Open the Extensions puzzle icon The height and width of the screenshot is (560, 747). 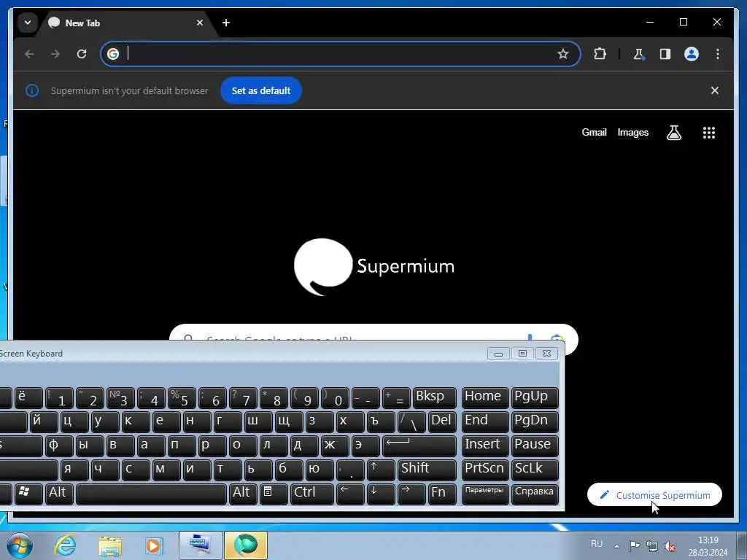coord(600,54)
